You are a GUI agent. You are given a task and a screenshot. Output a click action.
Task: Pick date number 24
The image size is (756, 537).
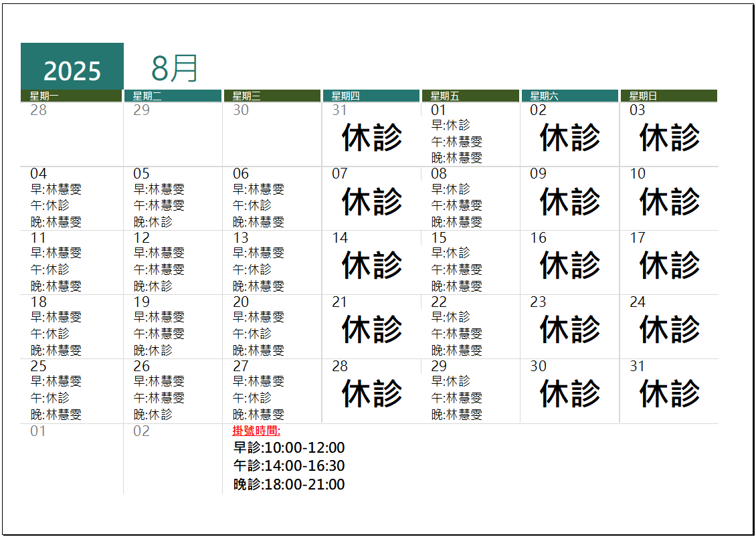click(x=638, y=302)
